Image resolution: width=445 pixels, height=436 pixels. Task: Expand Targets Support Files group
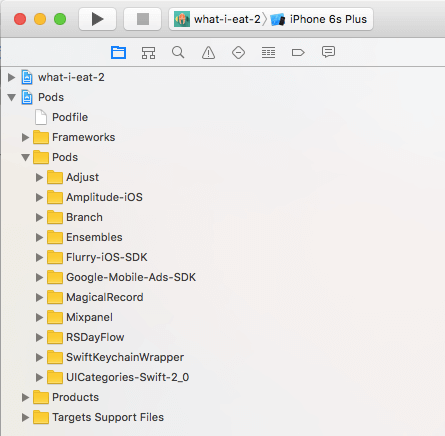click(x=25, y=417)
